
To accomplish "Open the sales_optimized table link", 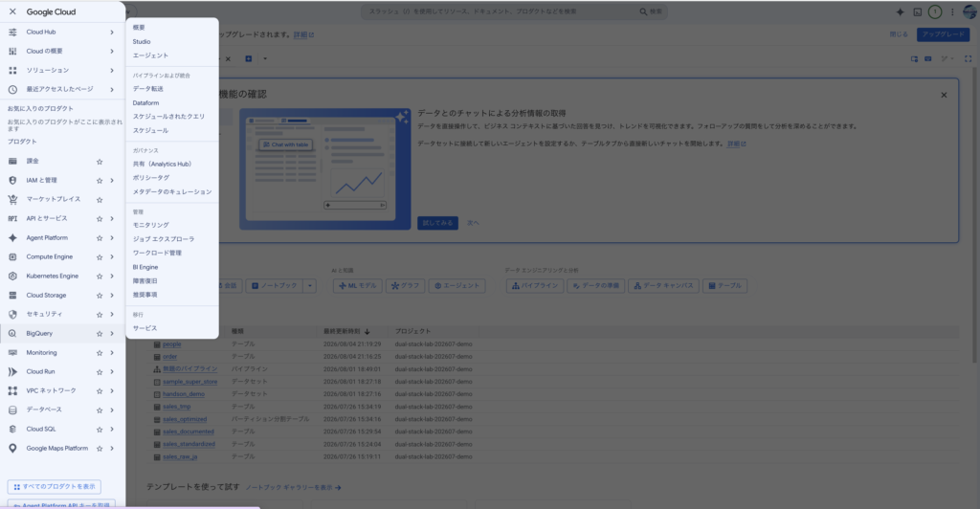I will pyautogui.click(x=185, y=419).
